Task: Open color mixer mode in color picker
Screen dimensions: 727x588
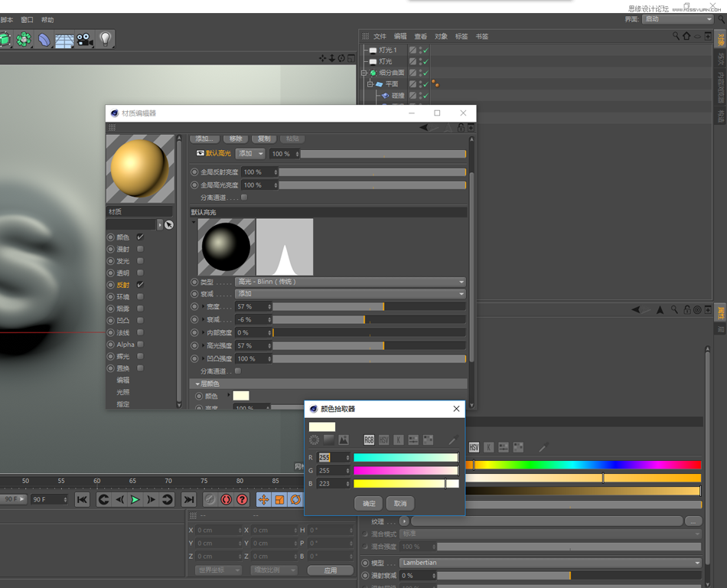Action: point(413,439)
